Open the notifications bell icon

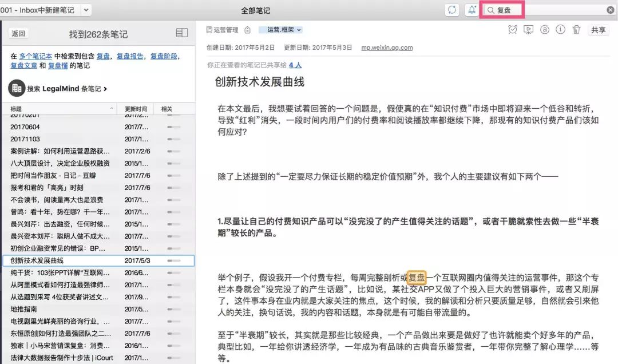coord(472,10)
